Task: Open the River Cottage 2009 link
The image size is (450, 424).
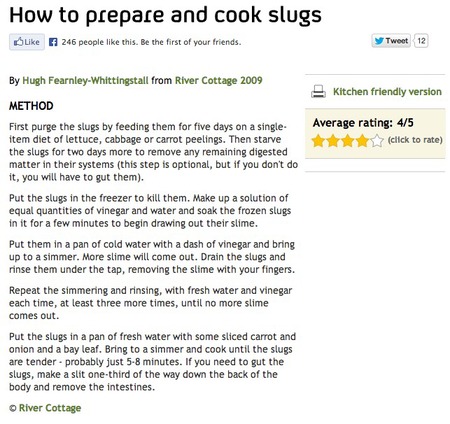Action: pyautogui.click(x=219, y=80)
